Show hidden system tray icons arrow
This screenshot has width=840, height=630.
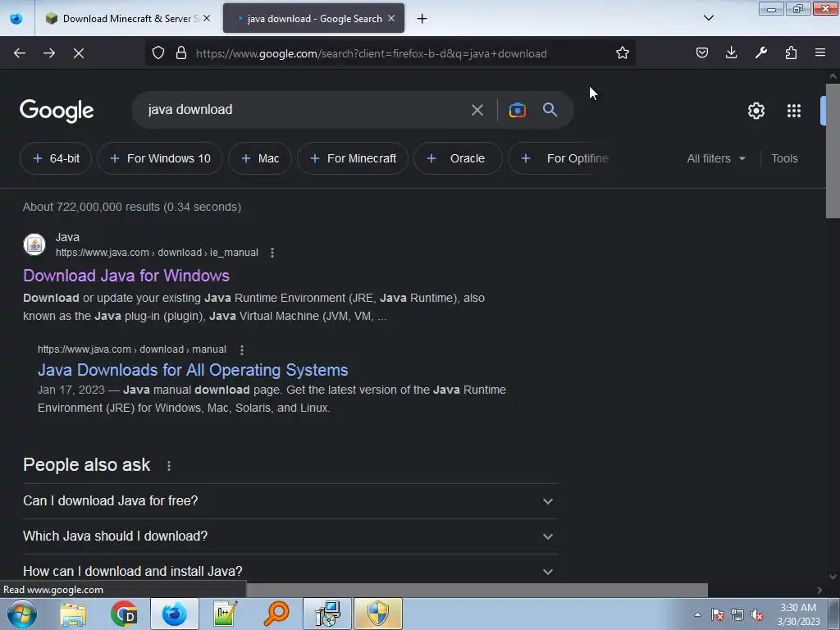[x=697, y=614]
